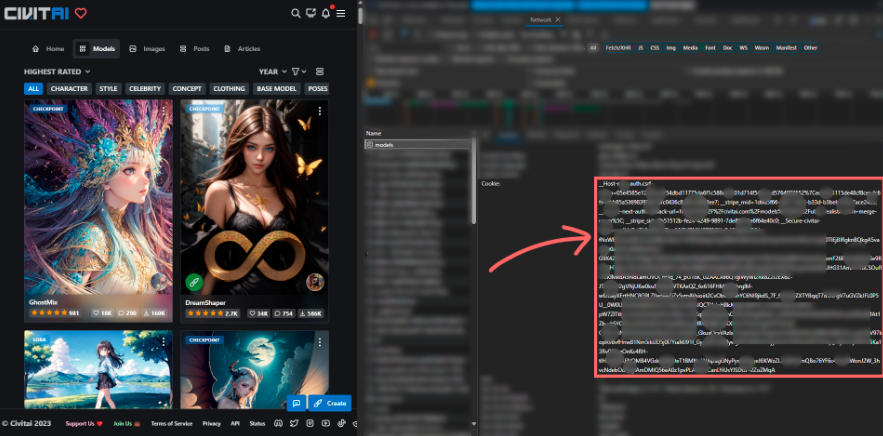Open the LORA anime landscape card
This screenshot has height=436, width=883.
pyautogui.click(x=99, y=370)
